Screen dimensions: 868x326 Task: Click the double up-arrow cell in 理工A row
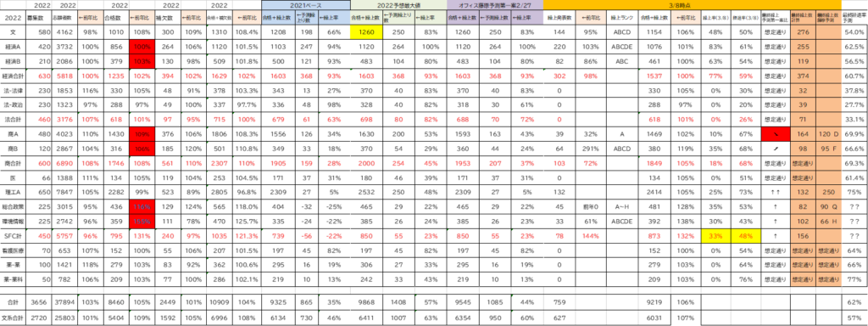pos(774,192)
